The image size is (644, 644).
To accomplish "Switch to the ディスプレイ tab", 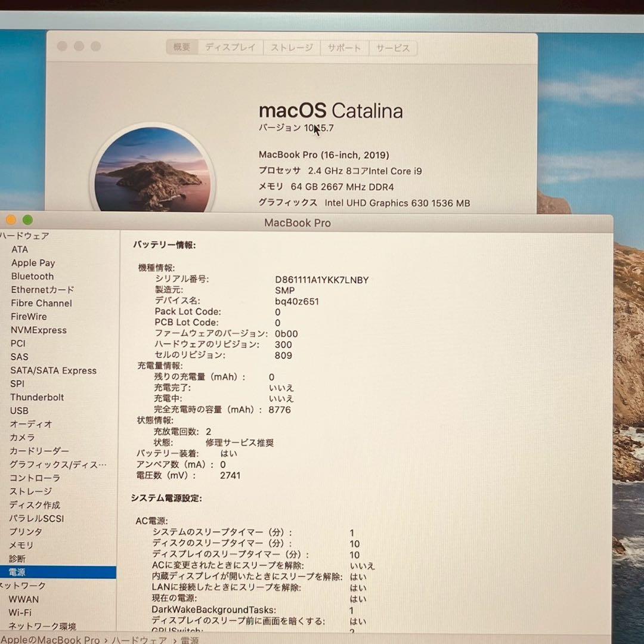I will [230, 48].
